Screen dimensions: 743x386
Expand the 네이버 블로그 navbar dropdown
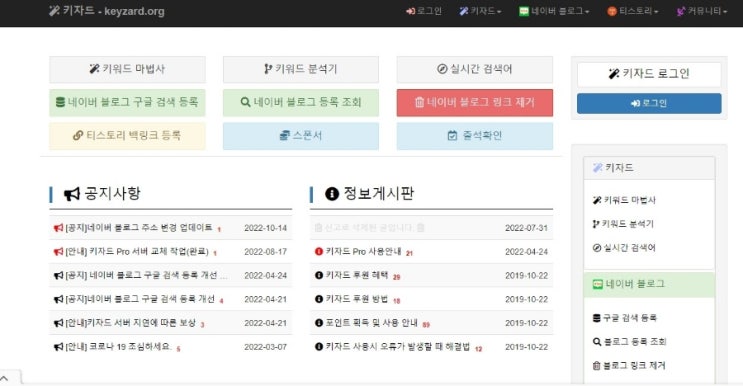coord(554,11)
